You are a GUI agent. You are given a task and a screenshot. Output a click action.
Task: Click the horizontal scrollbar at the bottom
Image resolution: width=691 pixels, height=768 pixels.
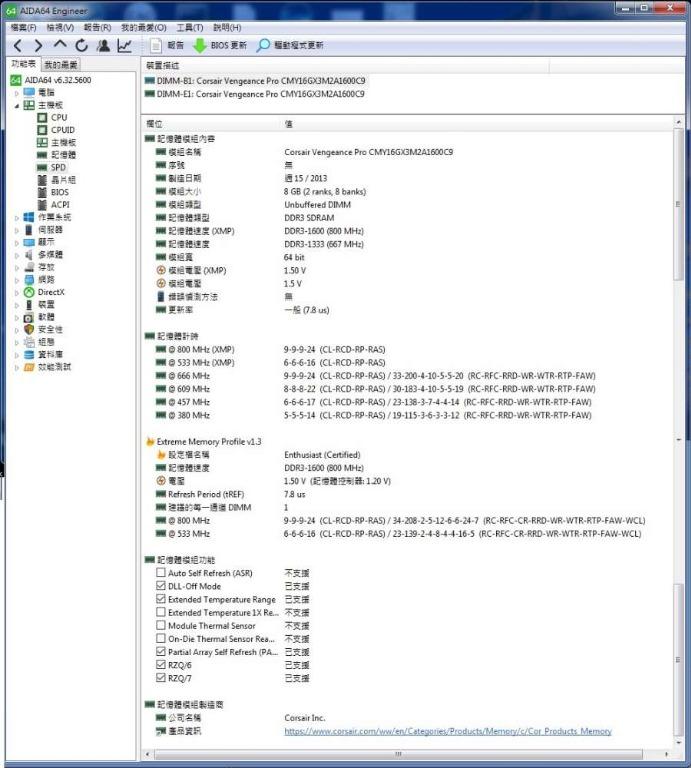tap(398, 753)
